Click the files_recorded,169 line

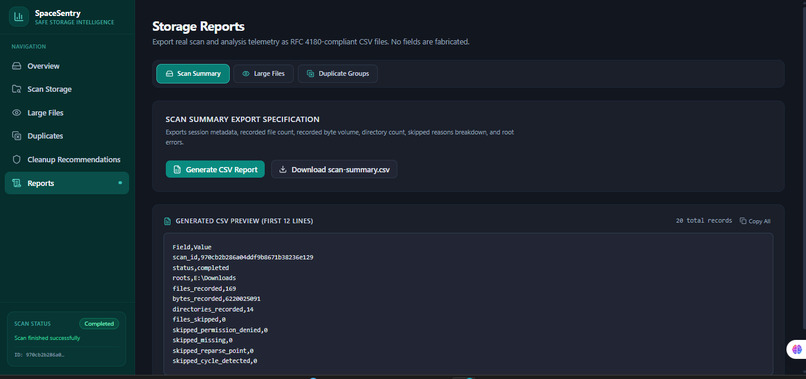pos(205,288)
